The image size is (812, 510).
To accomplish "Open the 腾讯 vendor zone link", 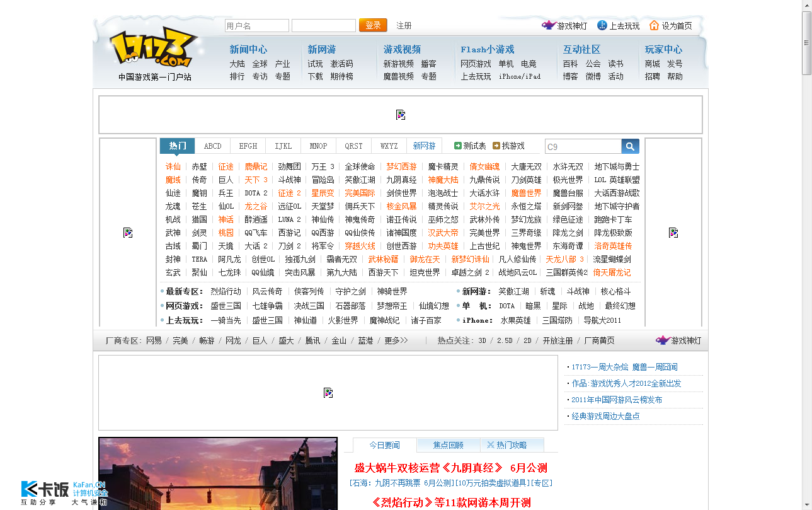I will [312, 340].
